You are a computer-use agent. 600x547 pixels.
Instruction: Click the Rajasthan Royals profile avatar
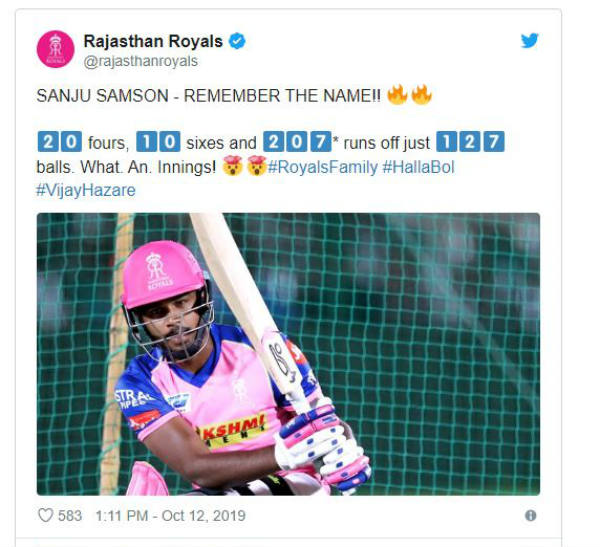coord(55,49)
